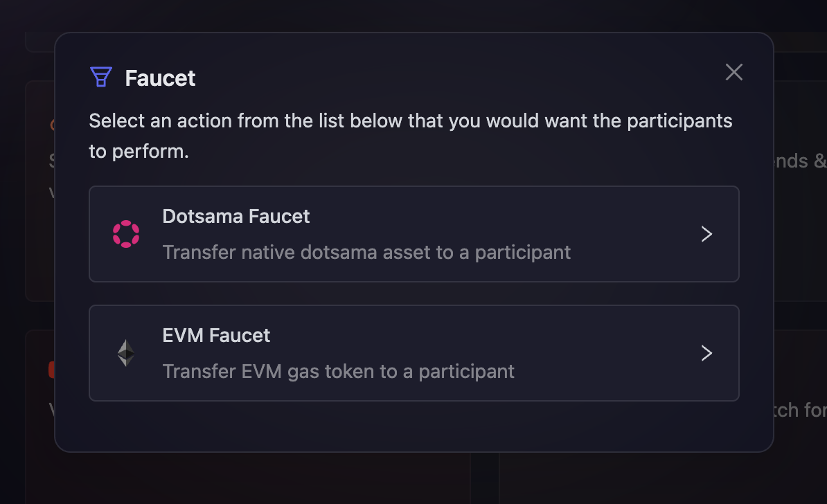Choose the EVM Faucet action
Screen dimensions: 827x504
point(414,353)
